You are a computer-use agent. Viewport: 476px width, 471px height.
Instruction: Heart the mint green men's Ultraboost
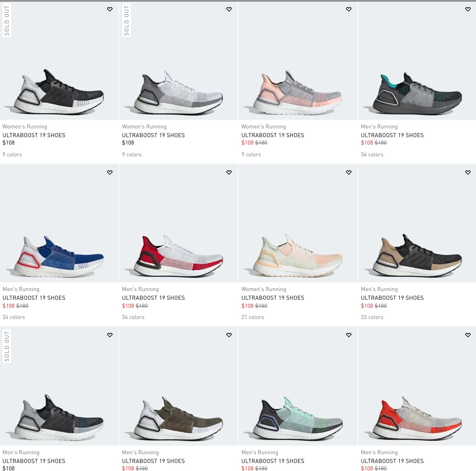[x=349, y=335]
